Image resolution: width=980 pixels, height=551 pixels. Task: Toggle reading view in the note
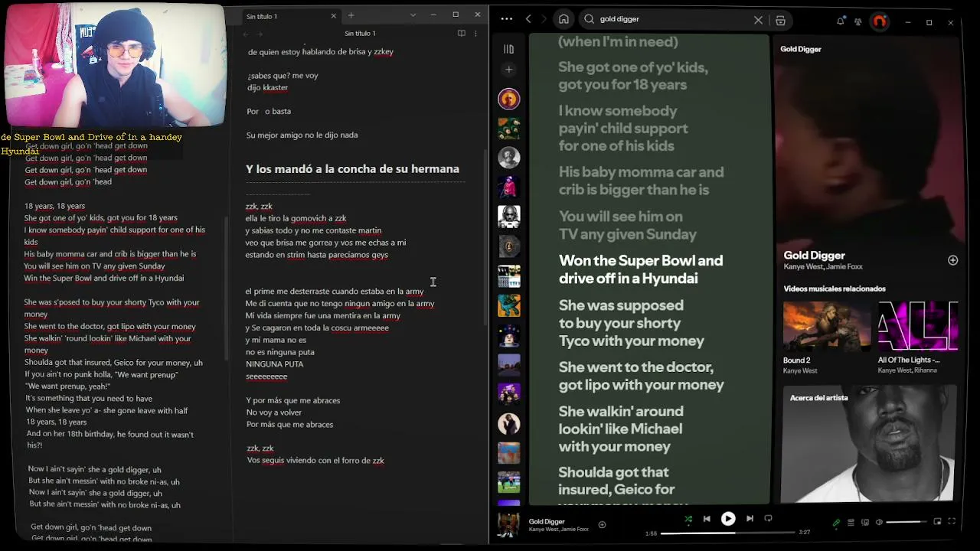[x=461, y=34]
